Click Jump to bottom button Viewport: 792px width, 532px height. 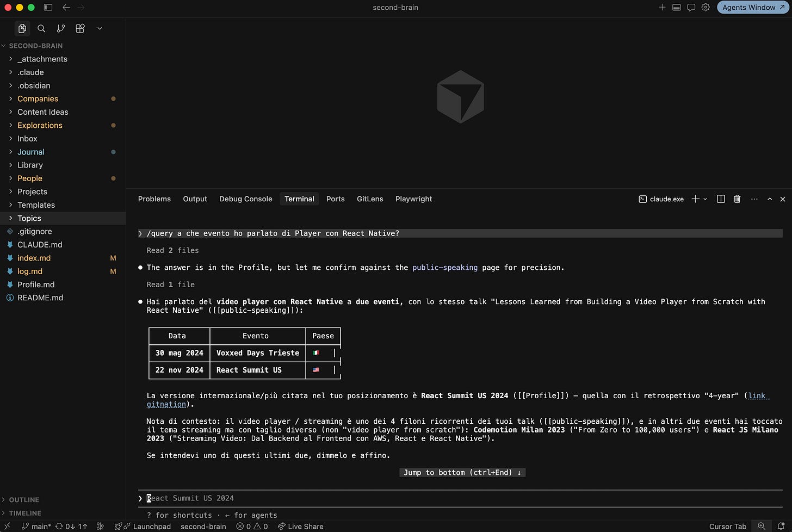point(462,473)
